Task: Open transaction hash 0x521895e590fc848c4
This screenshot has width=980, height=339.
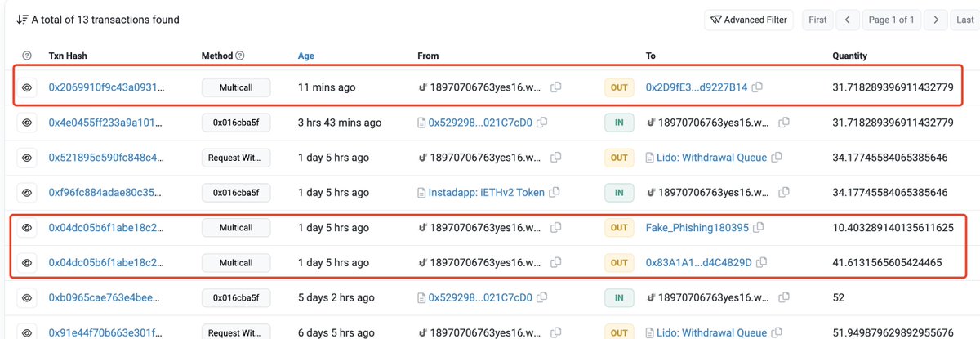Action: (x=106, y=158)
